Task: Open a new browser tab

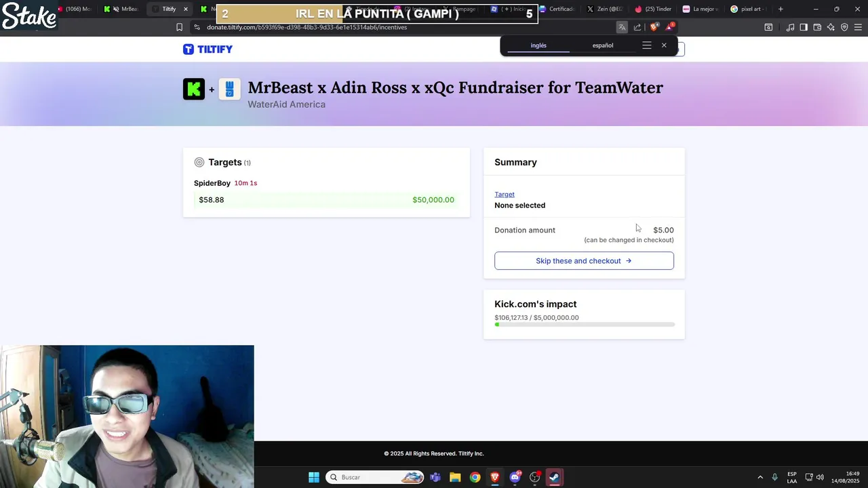Action: click(781, 9)
